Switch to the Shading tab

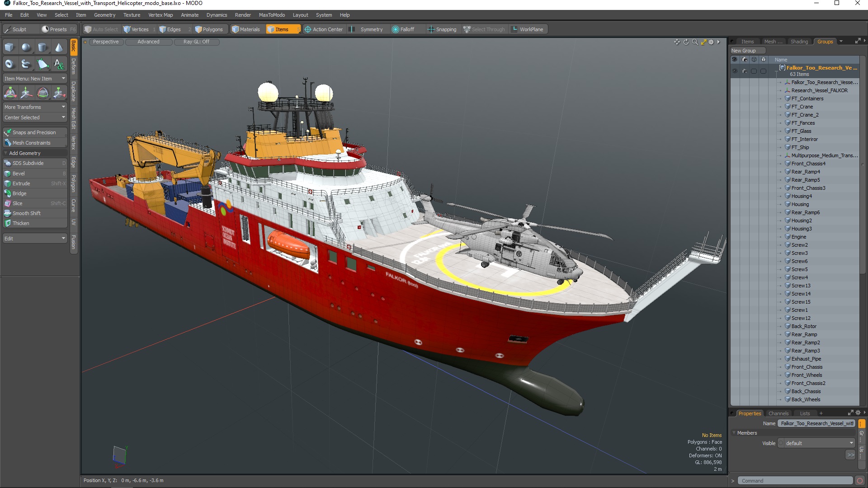(x=799, y=42)
